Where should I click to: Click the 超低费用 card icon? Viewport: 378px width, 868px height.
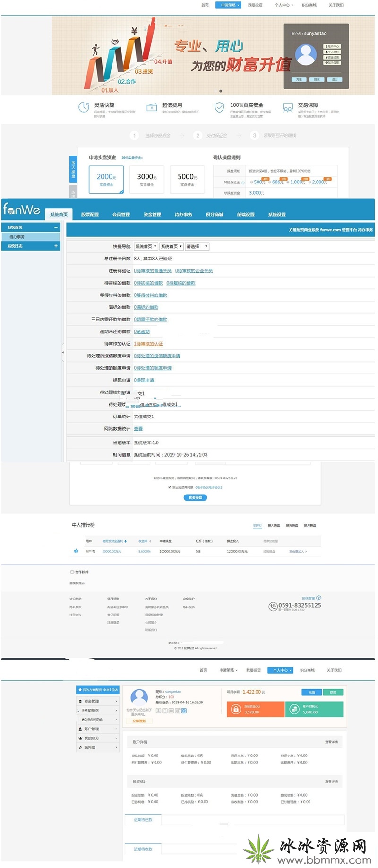(x=152, y=108)
